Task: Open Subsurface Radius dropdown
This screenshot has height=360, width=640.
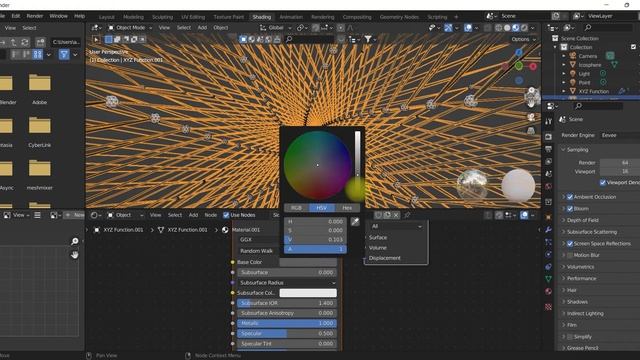Action: [287, 282]
